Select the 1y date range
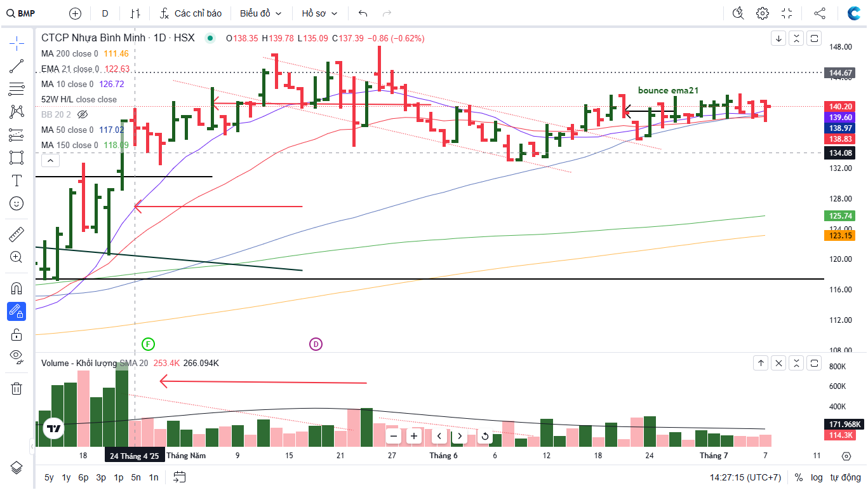 (66, 477)
